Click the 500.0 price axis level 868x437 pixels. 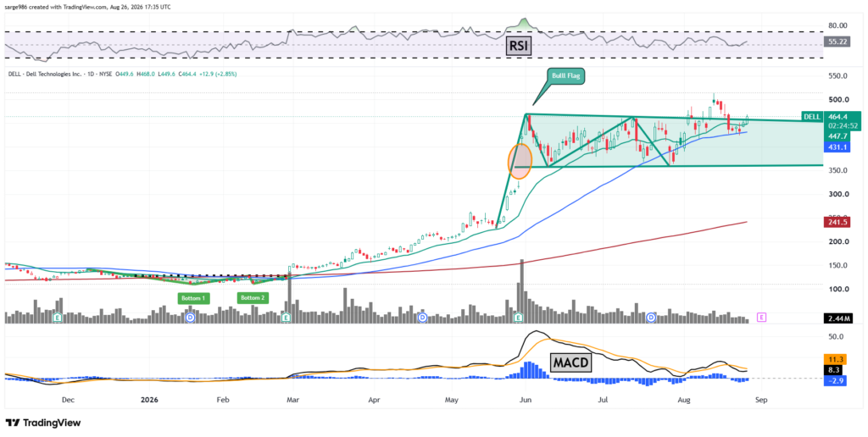point(837,100)
